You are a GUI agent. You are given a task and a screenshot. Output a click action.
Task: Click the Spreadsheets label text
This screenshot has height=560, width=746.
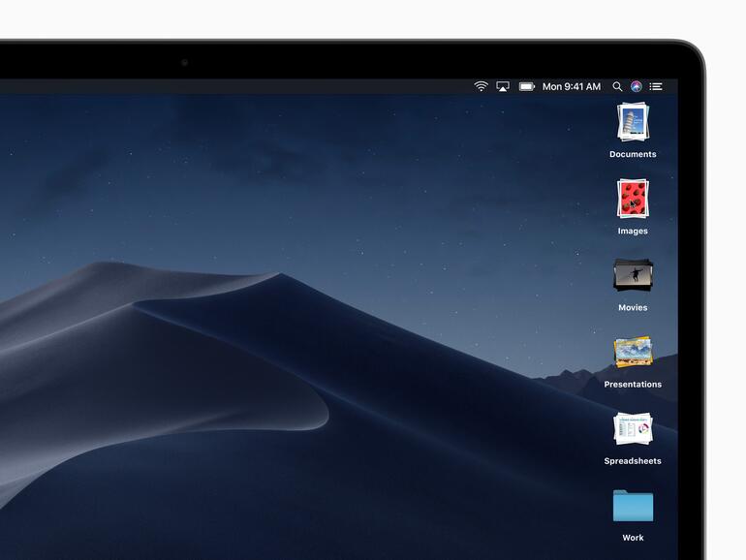[x=633, y=460]
